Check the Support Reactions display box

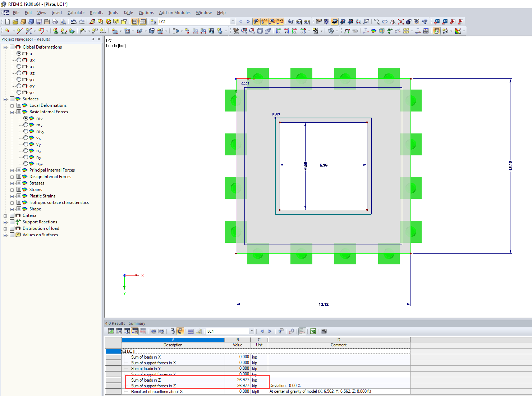pos(12,222)
